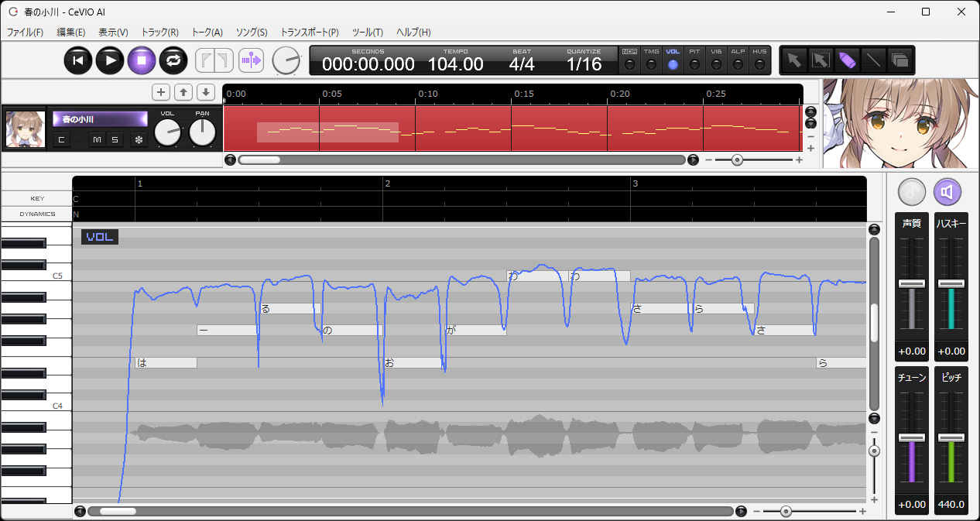Click the purple speaker icon
The height and width of the screenshot is (521, 980).
947,191
